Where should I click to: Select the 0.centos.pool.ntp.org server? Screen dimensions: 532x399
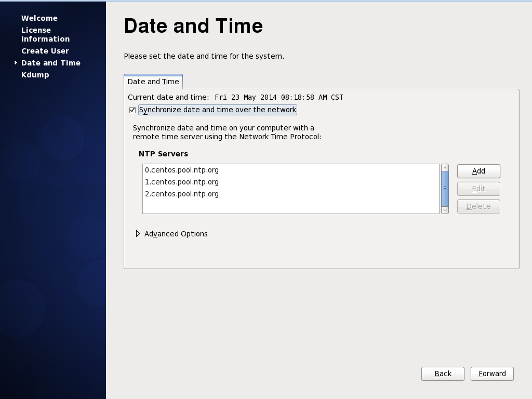pyautogui.click(x=291, y=170)
